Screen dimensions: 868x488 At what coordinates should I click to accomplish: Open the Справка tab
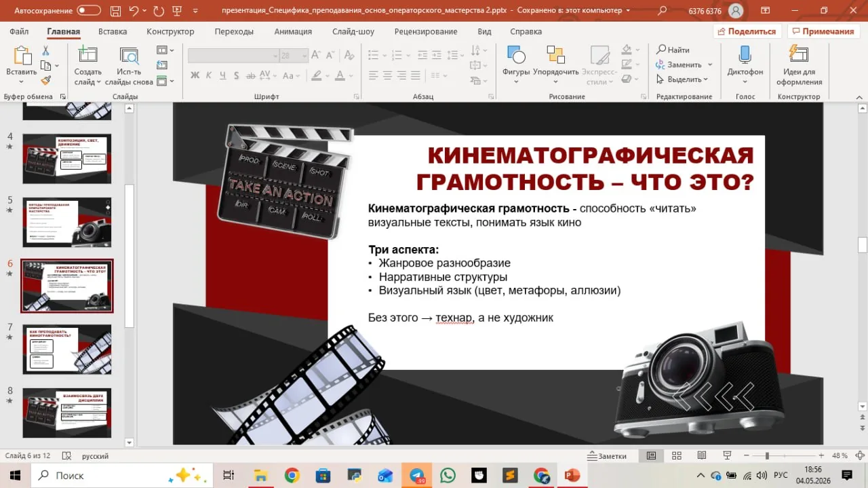pyautogui.click(x=526, y=32)
